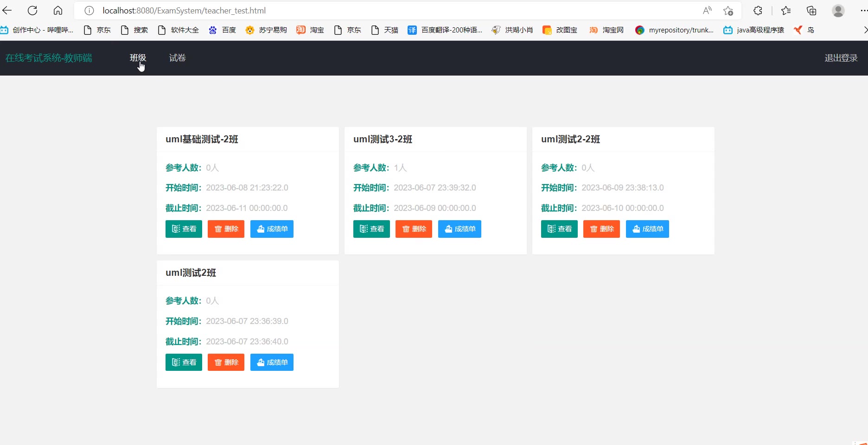Delete the uml测试2班 exam card
Image resolution: width=868 pixels, height=445 pixels.
tap(226, 362)
